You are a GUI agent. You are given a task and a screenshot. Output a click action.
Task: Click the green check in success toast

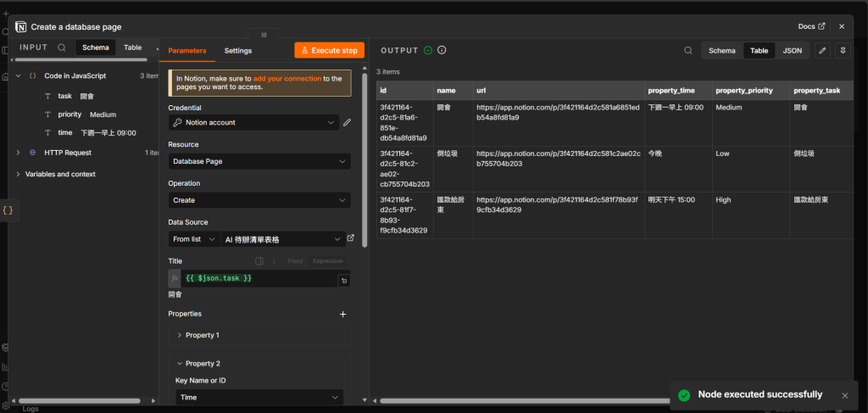[684, 395]
